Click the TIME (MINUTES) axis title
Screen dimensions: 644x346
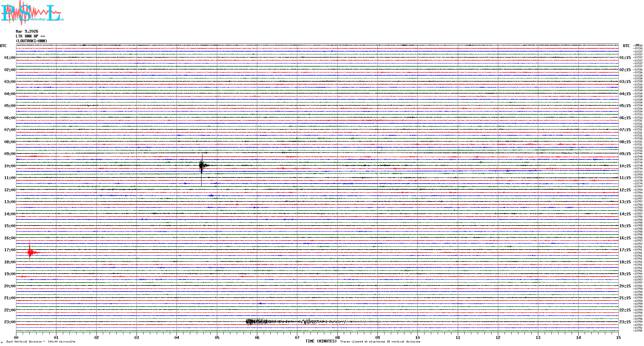pyautogui.click(x=321, y=341)
